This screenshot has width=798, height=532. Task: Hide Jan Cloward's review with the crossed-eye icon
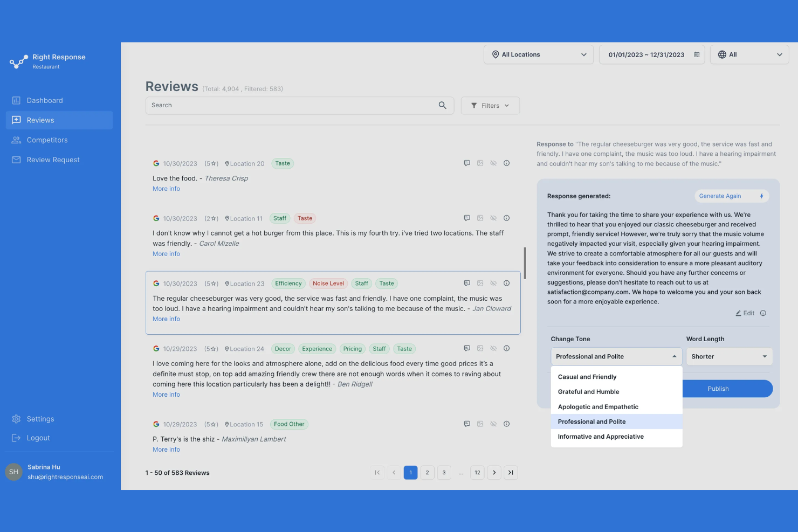[x=493, y=283]
